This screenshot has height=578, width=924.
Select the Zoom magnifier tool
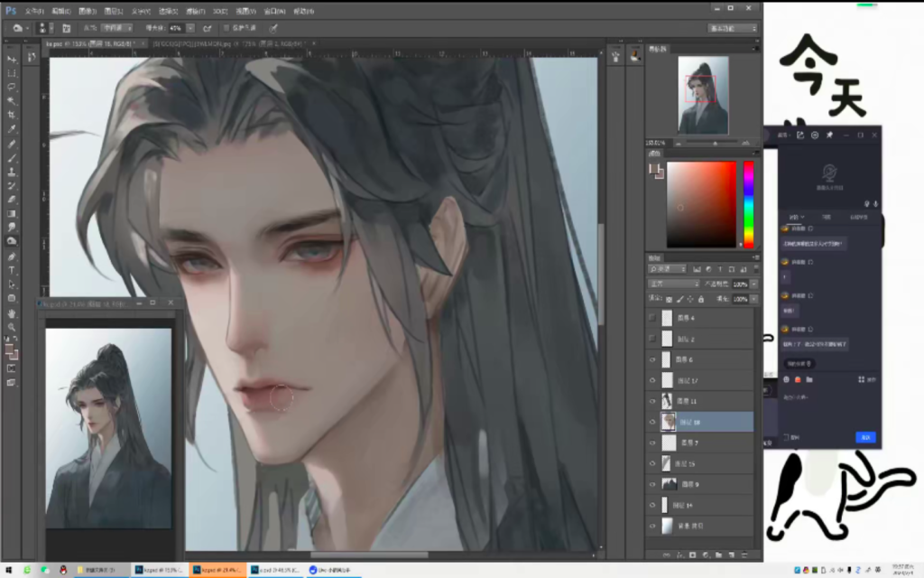(12, 326)
